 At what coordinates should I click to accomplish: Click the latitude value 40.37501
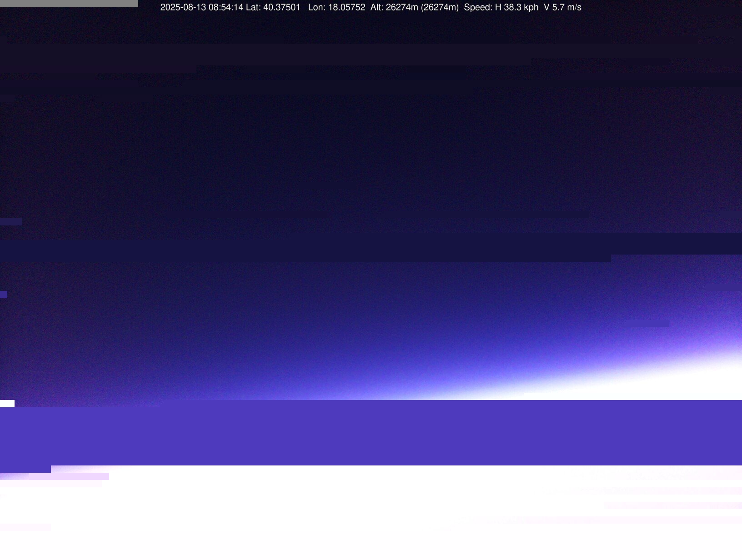(x=282, y=7)
